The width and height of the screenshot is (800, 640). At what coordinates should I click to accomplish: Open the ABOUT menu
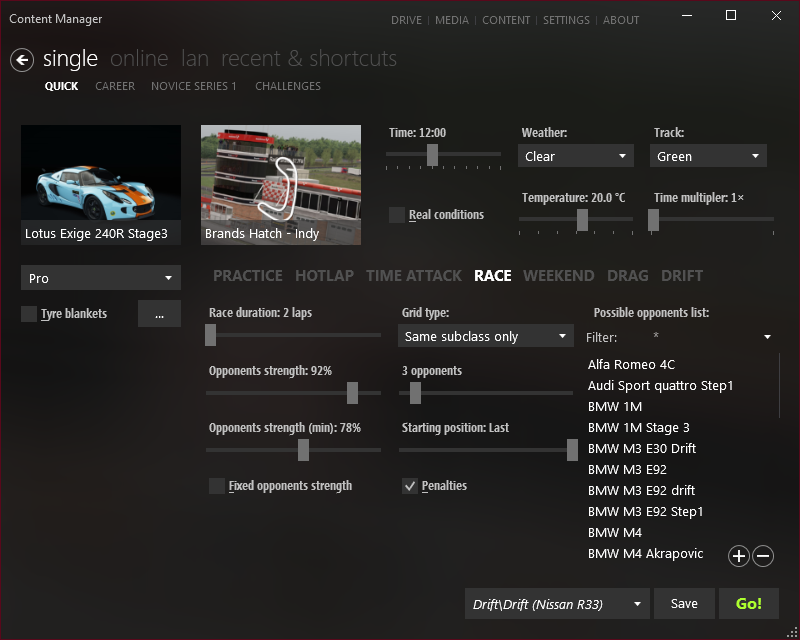[x=621, y=20]
